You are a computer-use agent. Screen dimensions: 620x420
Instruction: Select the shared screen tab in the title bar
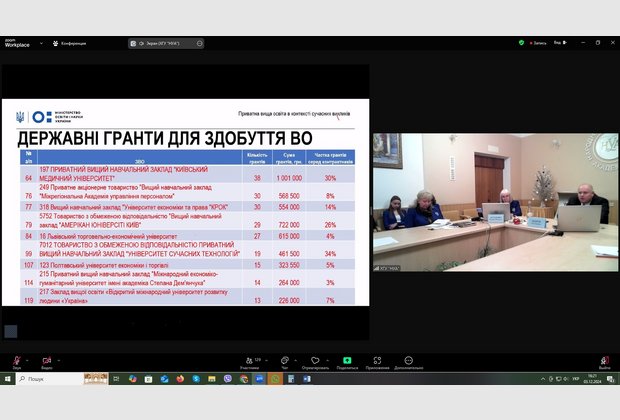[166, 43]
